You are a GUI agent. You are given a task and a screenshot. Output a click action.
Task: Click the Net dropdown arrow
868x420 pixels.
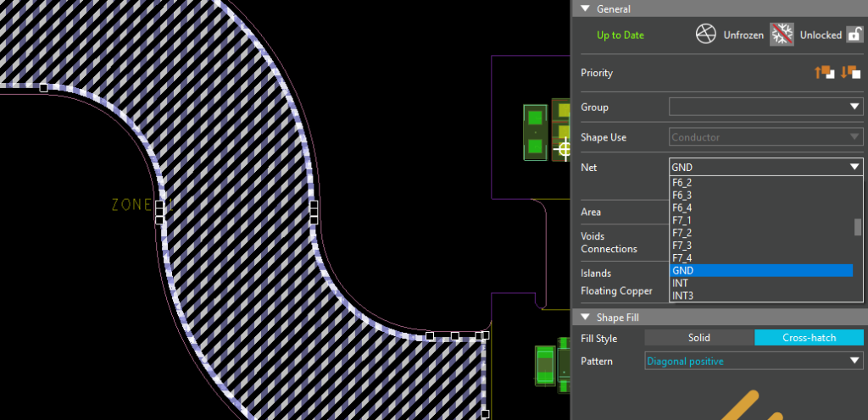click(854, 168)
